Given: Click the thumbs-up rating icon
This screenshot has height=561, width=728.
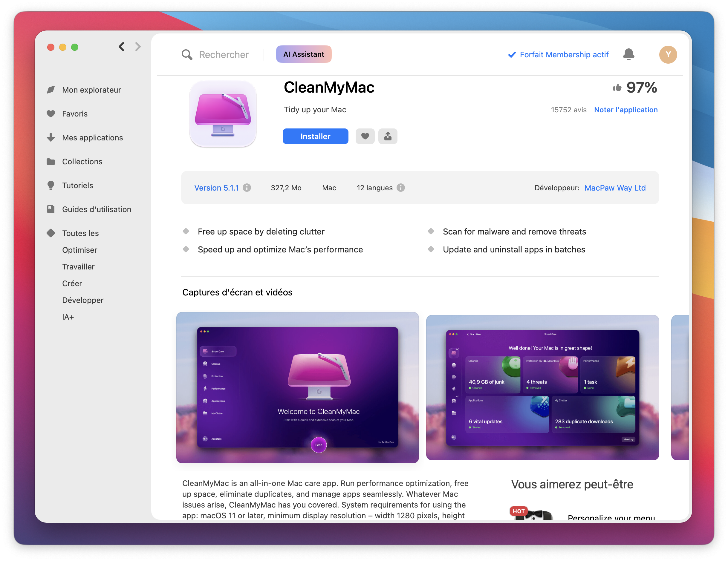Looking at the screenshot, I should [617, 88].
